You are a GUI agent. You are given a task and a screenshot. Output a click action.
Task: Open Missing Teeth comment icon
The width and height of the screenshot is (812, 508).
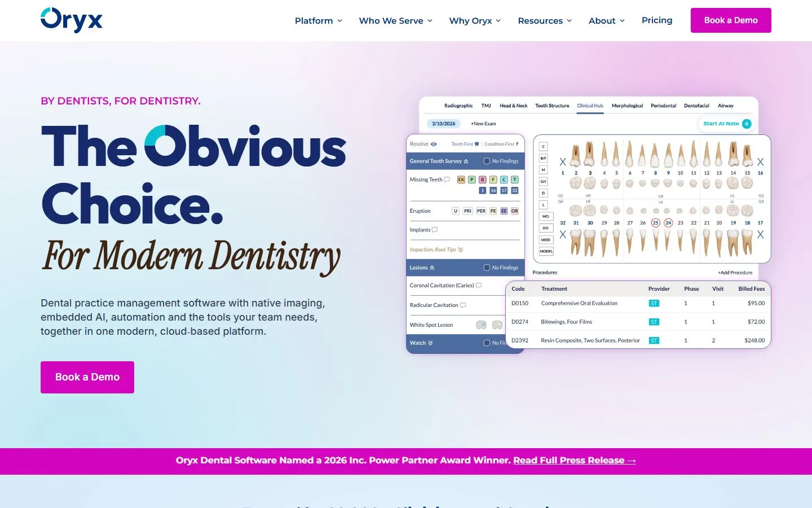pyautogui.click(x=447, y=179)
